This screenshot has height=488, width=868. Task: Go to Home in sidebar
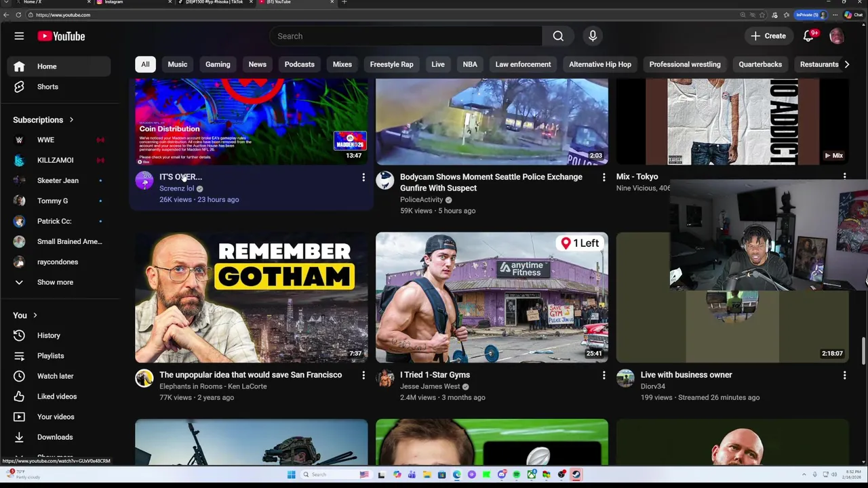59,66
